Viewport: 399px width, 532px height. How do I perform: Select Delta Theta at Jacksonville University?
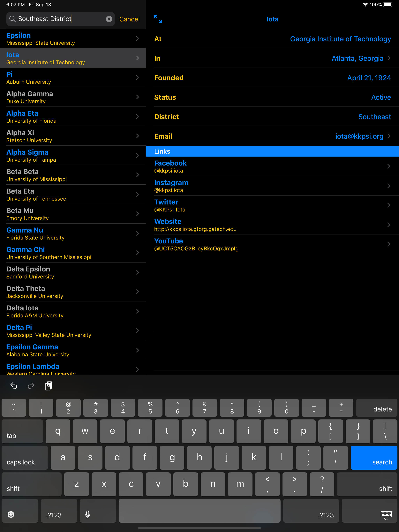[x=73, y=292]
